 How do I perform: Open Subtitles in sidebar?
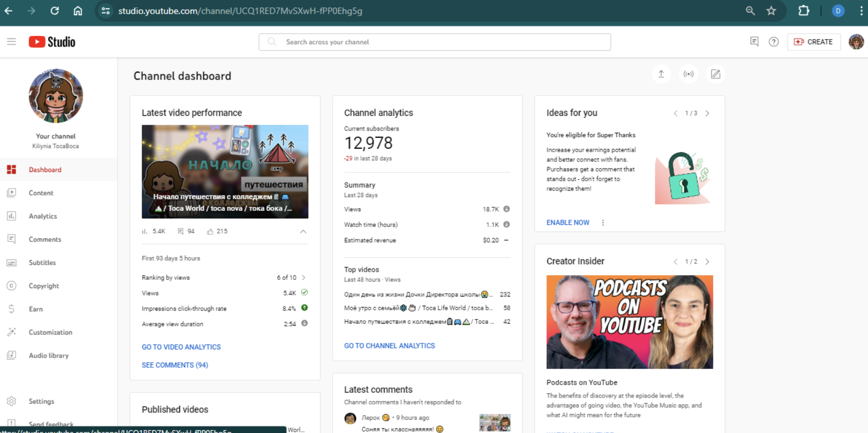point(58,262)
